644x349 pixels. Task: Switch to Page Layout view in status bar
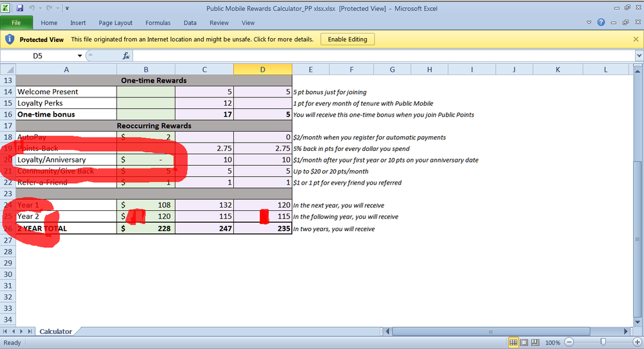[x=525, y=342]
